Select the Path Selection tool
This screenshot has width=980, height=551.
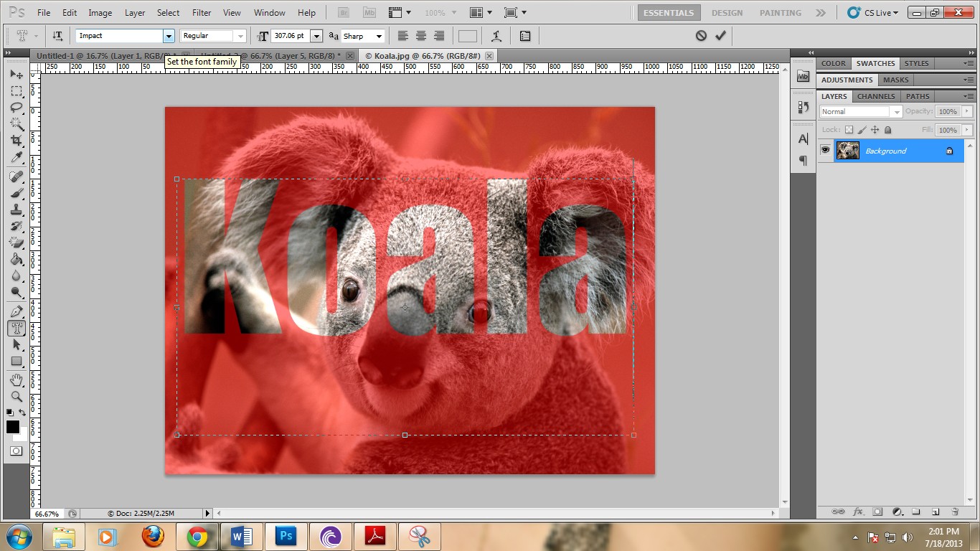[x=17, y=344]
